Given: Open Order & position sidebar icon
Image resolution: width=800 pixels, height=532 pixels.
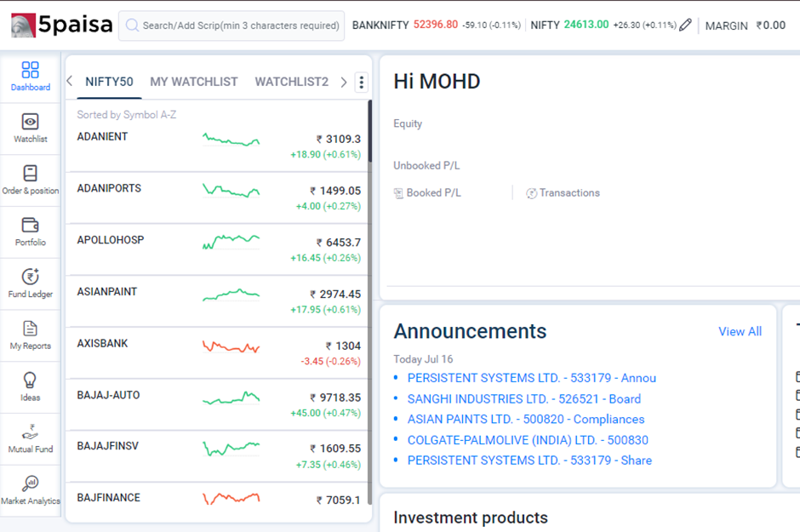Looking at the screenshot, I should click(30, 174).
